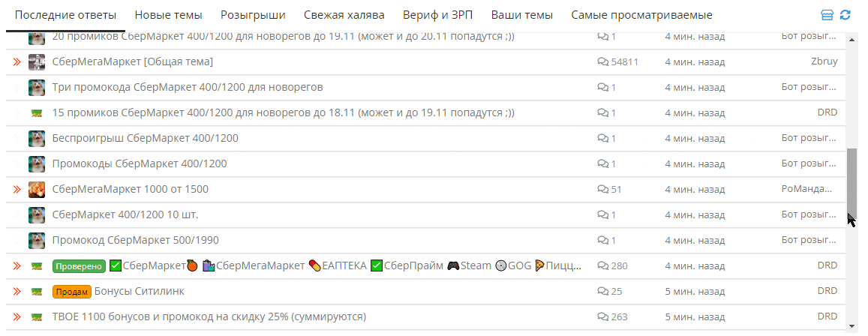The image size is (868, 336).
Task: Select the Ваши темы tab
Action: coord(522,15)
